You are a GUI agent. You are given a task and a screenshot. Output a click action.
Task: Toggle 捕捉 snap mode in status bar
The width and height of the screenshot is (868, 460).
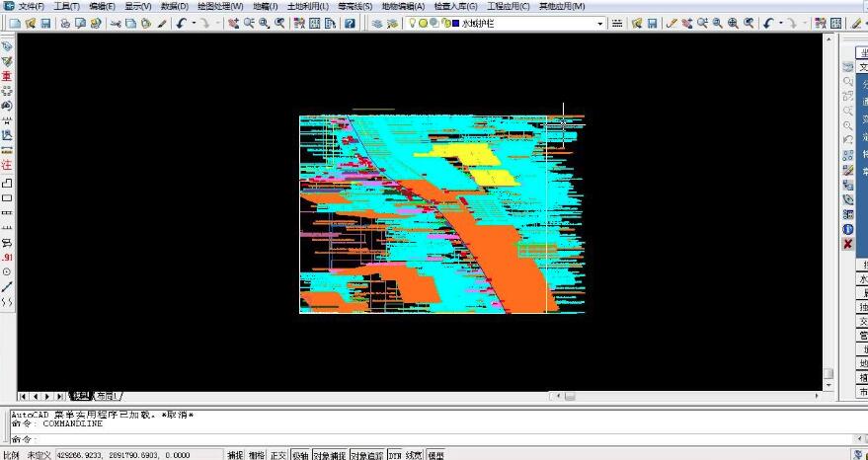pyautogui.click(x=235, y=455)
